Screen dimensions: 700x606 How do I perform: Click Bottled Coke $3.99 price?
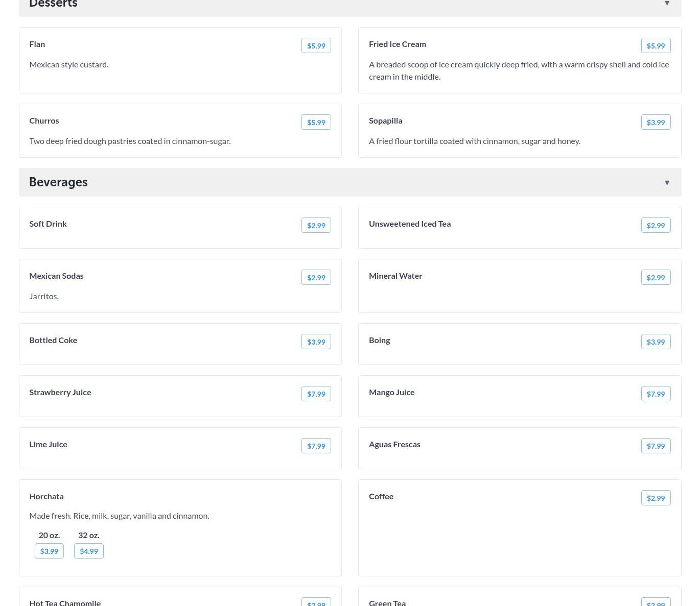316,342
